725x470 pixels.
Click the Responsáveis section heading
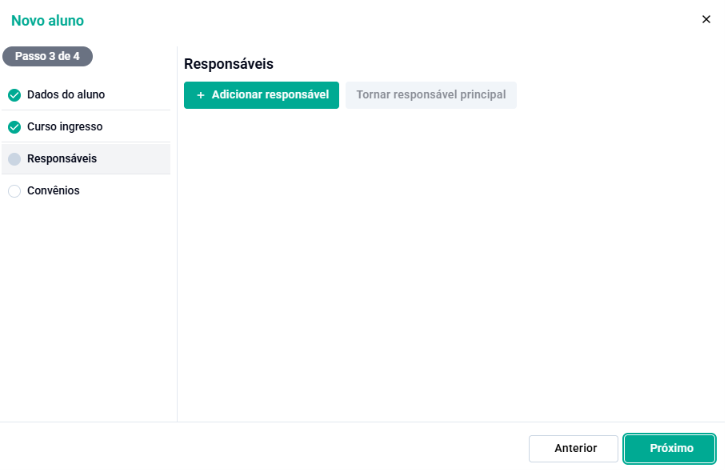[228, 64]
